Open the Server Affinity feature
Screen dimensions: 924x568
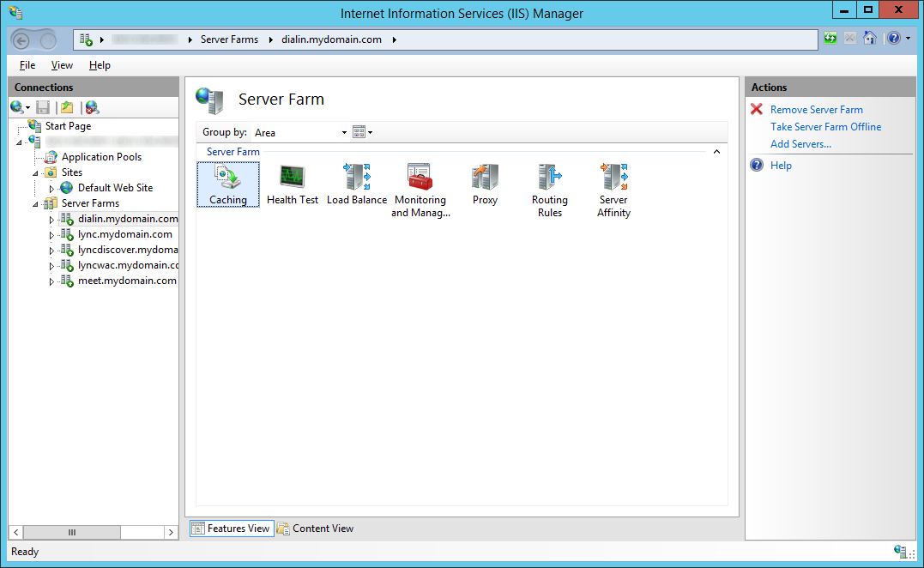[613, 190]
